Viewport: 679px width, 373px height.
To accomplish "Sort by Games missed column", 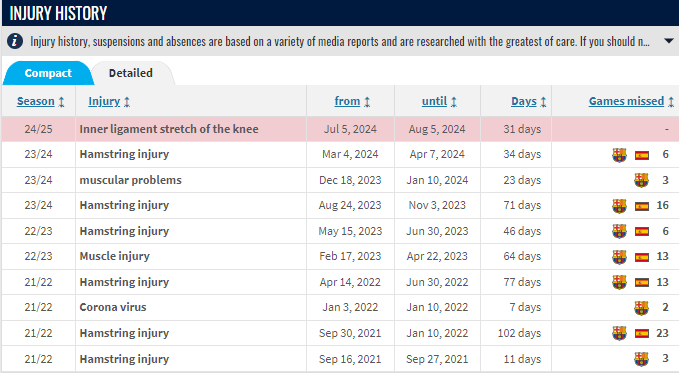I will (631, 101).
